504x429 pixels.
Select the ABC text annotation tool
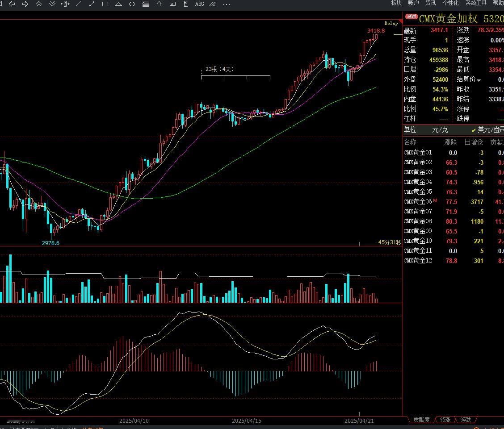pos(199,4)
